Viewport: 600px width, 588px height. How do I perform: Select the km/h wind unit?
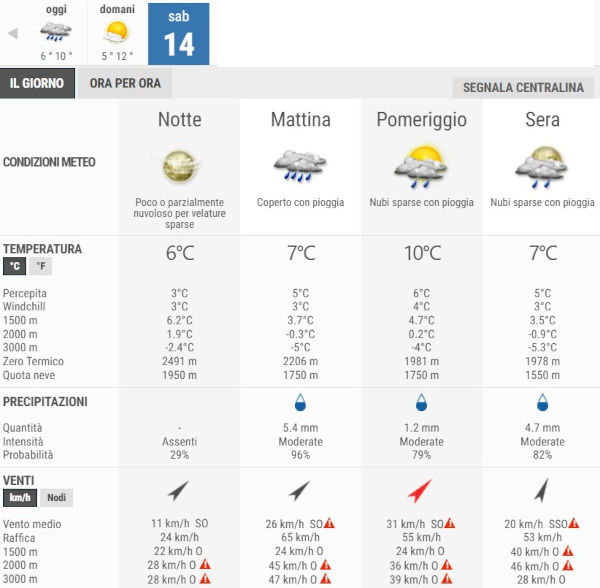19,498
